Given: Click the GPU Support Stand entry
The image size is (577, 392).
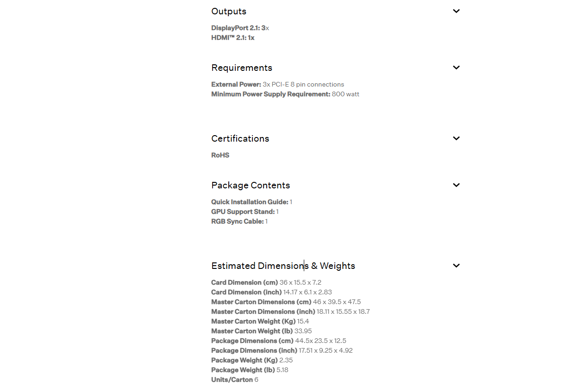Looking at the screenshot, I should pyautogui.click(x=245, y=212).
